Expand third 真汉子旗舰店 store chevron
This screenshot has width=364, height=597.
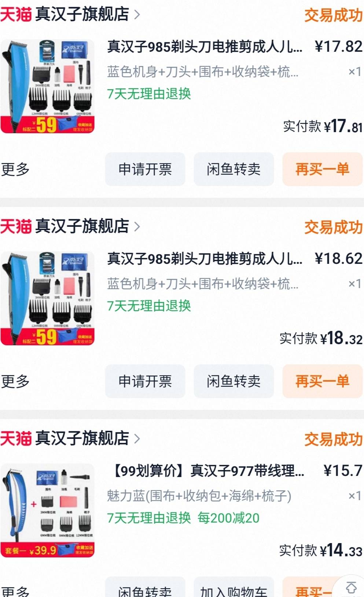[x=137, y=438]
